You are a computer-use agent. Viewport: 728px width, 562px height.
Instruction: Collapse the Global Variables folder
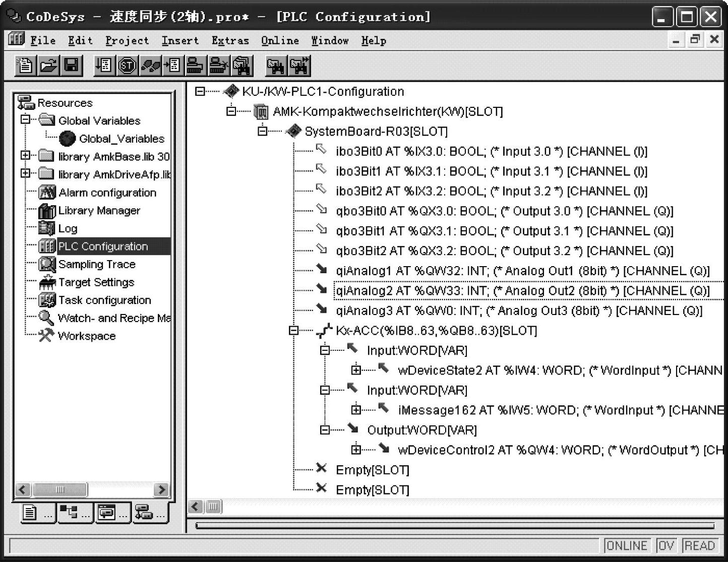pyautogui.click(x=25, y=119)
